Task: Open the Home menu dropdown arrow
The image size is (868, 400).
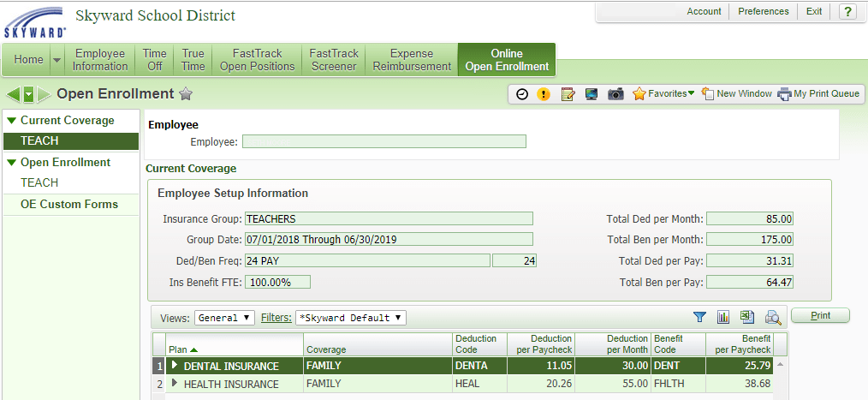Action: 57,60
